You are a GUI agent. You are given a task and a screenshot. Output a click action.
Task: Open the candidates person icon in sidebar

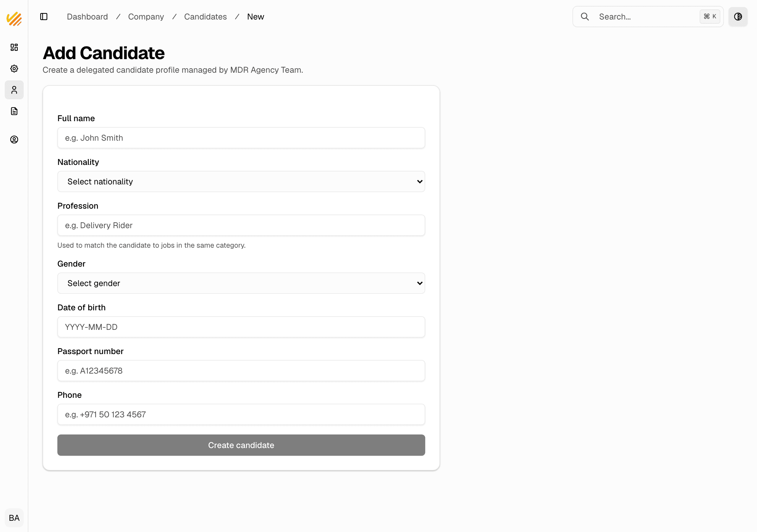14,90
